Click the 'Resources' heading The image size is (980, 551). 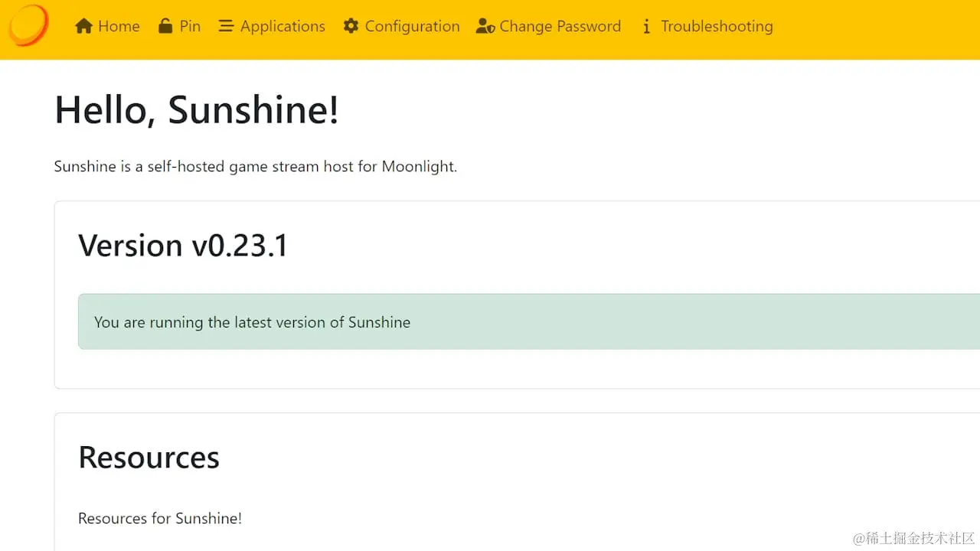(x=149, y=457)
